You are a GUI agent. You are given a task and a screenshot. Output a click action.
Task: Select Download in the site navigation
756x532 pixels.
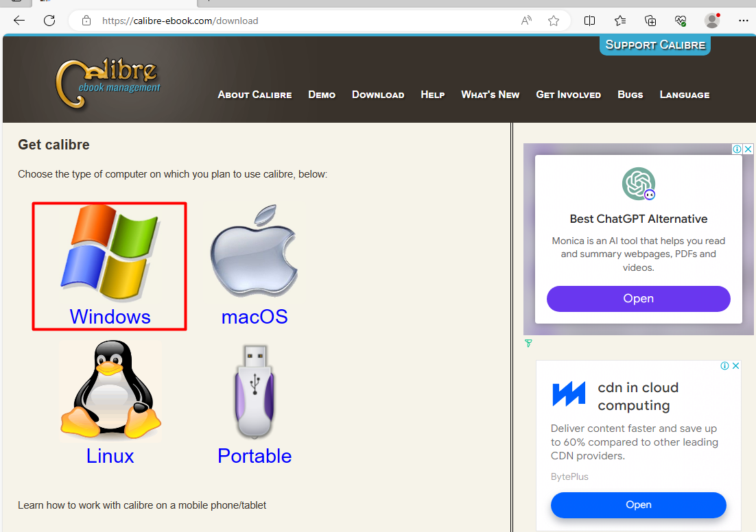(x=378, y=95)
